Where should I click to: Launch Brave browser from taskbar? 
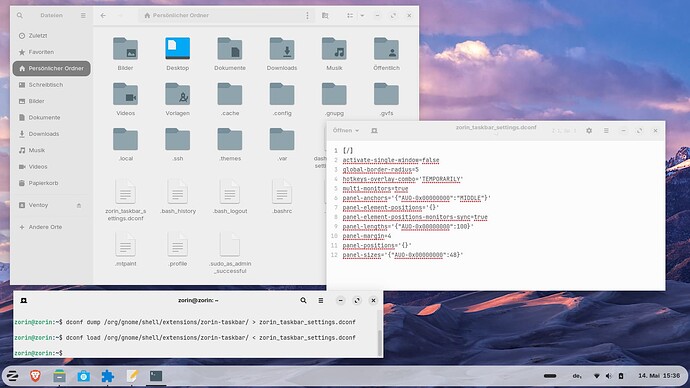36,376
